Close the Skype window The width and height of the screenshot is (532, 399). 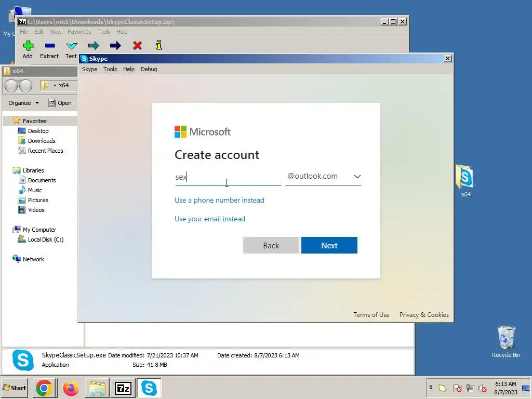pyautogui.click(x=447, y=59)
